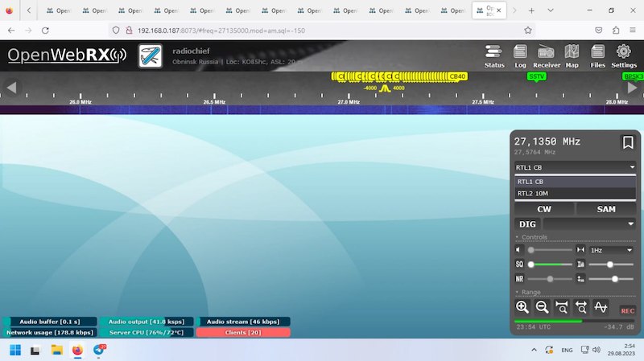Expand the digital modes dropdown
The width and height of the screenshot is (644, 361).
tap(589, 224)
